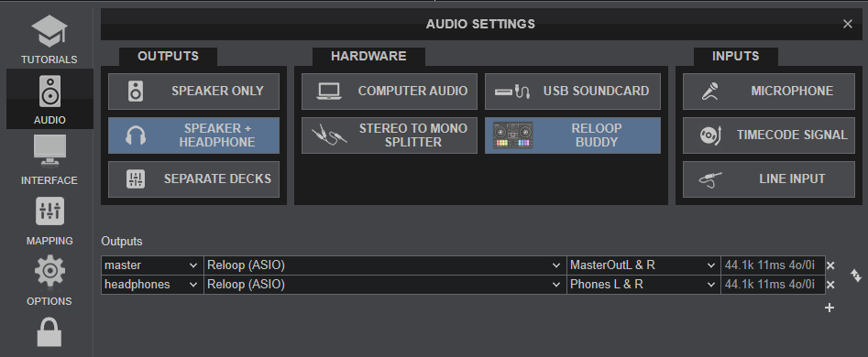The image size is (868, 357).
Task: Add a new output row with plus icon
Action: (x=830, y=308)
